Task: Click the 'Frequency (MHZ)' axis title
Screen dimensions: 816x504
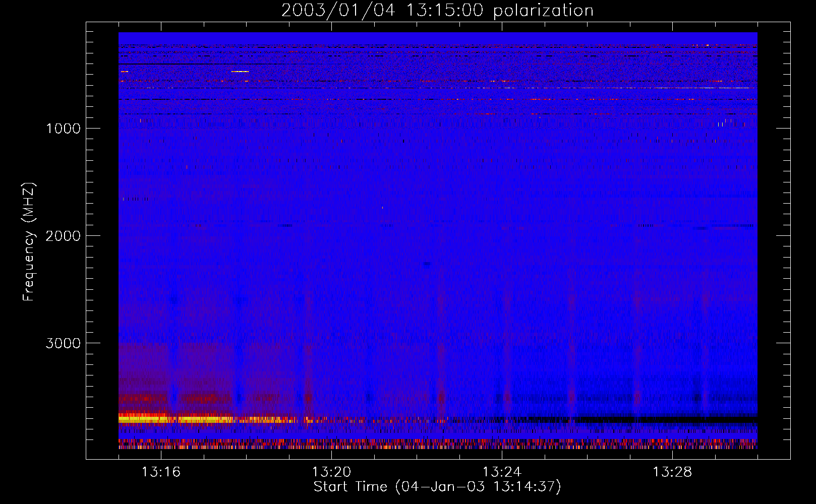Action: point(29,241)
